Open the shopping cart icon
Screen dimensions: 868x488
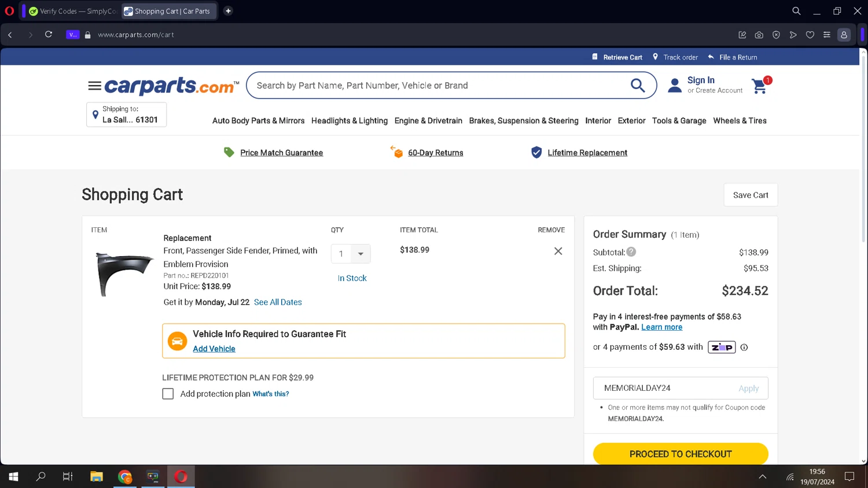tap(760, 86)
